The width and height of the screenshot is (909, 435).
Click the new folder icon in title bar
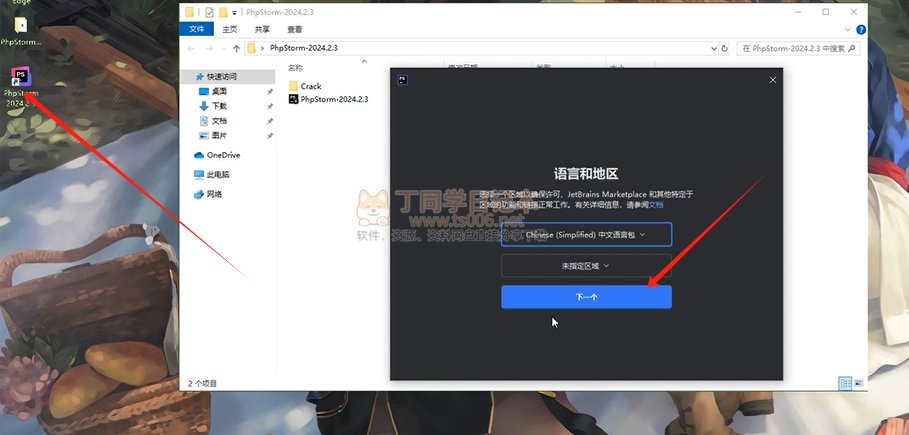pyautogui.click(x=223, y=12)
